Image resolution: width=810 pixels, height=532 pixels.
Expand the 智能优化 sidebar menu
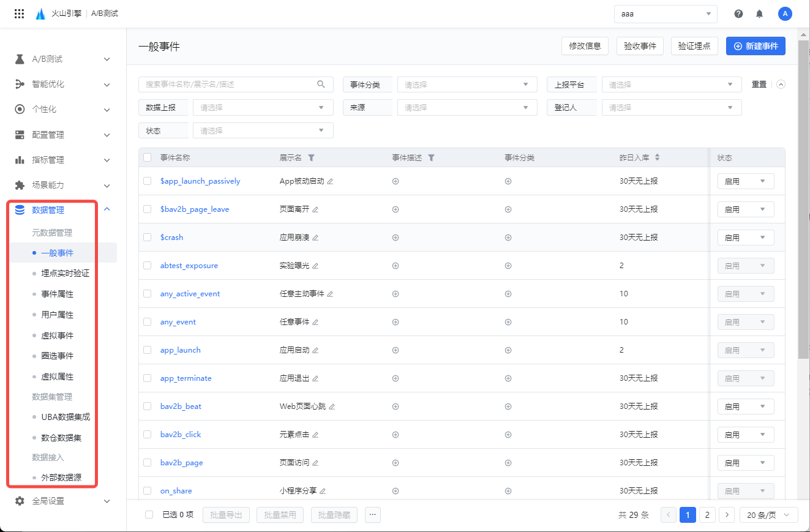click(x=63, y=84)
